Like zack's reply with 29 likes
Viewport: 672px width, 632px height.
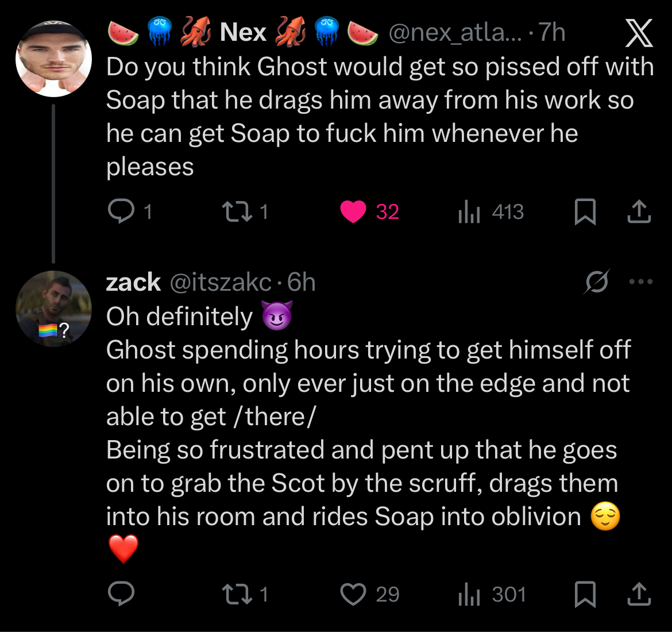click(x=353, y=594)
